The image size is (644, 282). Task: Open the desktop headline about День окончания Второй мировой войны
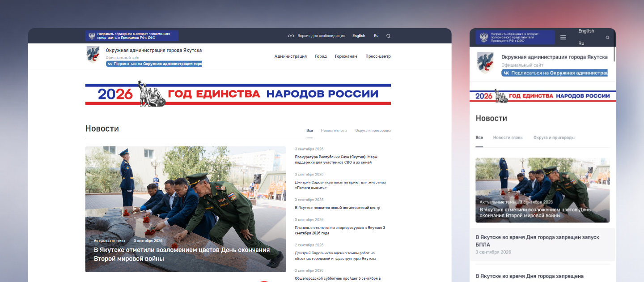182,254
